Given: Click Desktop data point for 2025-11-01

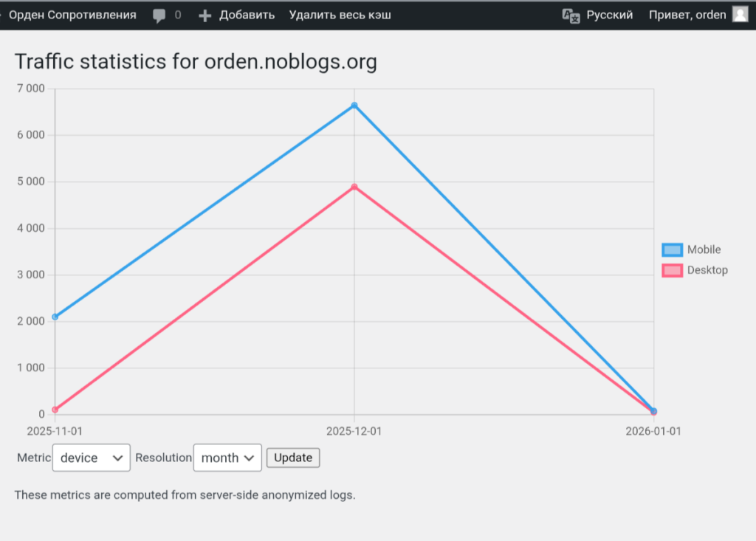Looking at the screenshot, I should (x=55, y=410).
